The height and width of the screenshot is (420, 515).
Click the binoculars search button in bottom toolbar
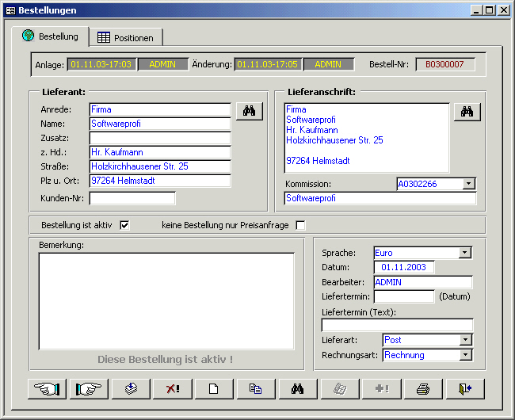[298, 389]
